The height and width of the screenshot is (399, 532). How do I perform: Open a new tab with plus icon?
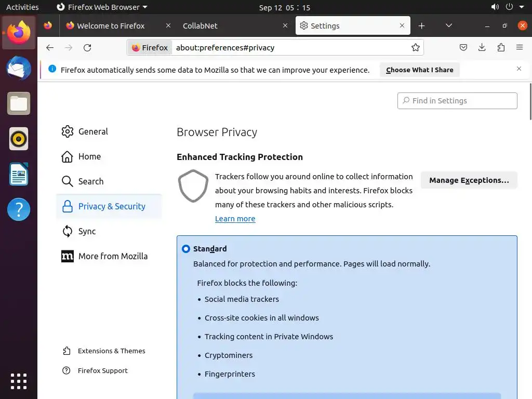click(x=421, y=26)
